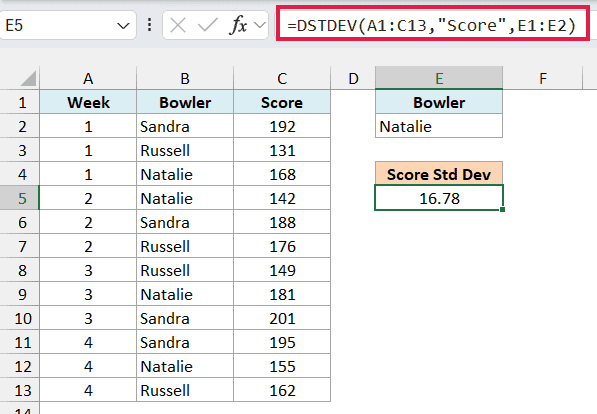The width and height of the screenshot is (597, 414).
Task: Click the 'Score' header cell
Action: pyautogui.click(x=282, y=102)
